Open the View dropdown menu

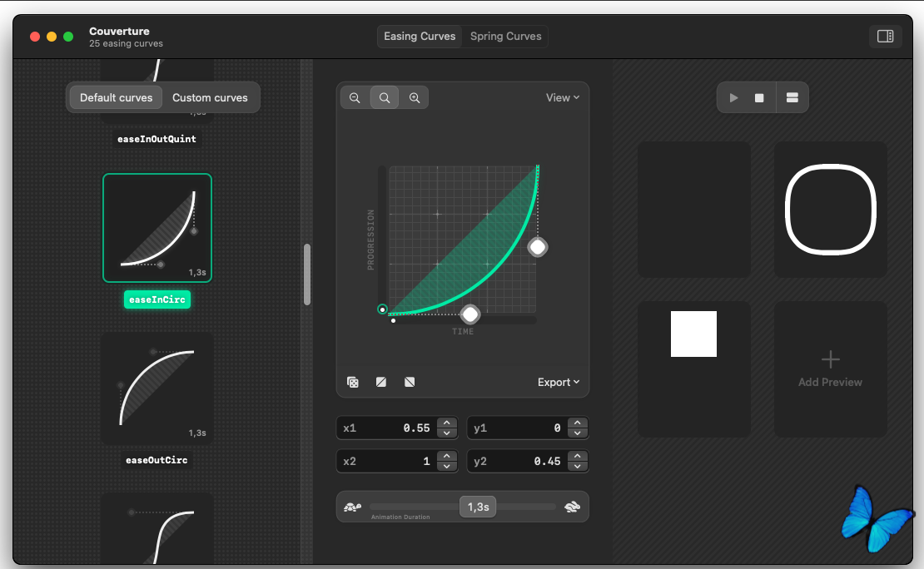click(563, 98)
